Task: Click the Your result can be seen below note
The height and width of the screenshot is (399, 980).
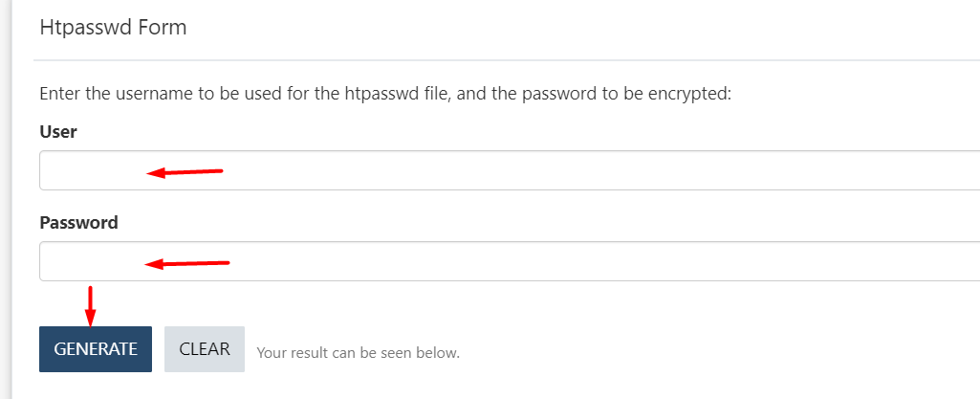Action: pyautogui.click(x=359, y=353)
